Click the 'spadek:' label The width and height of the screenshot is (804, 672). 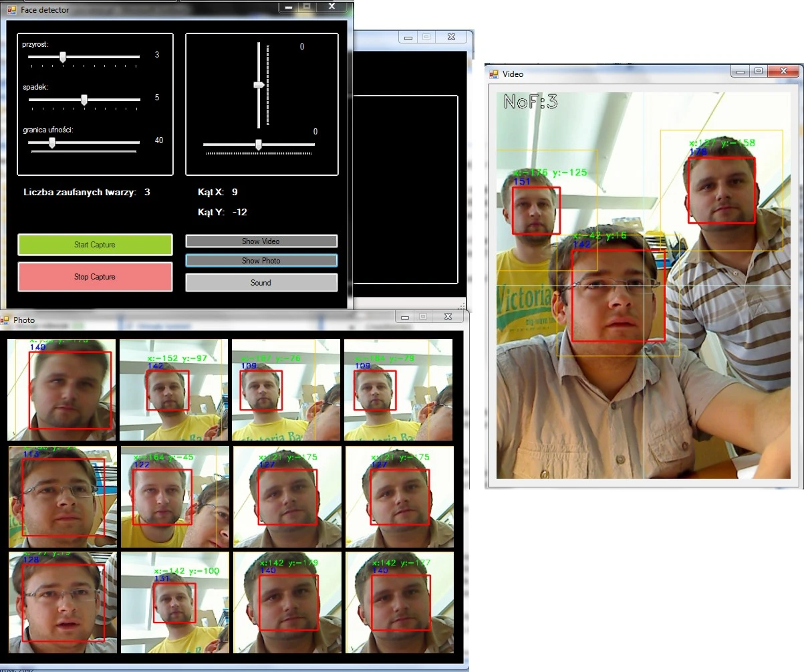coord(35,87)
